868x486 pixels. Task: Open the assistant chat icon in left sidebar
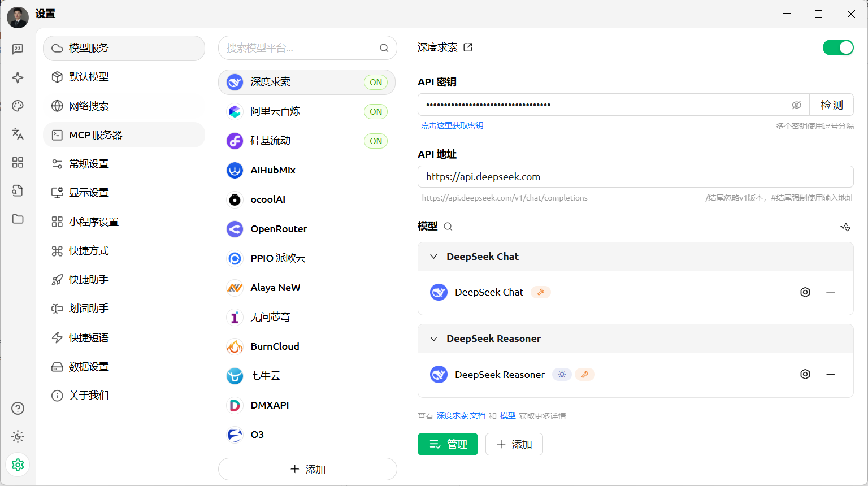[x=18, y=49]
